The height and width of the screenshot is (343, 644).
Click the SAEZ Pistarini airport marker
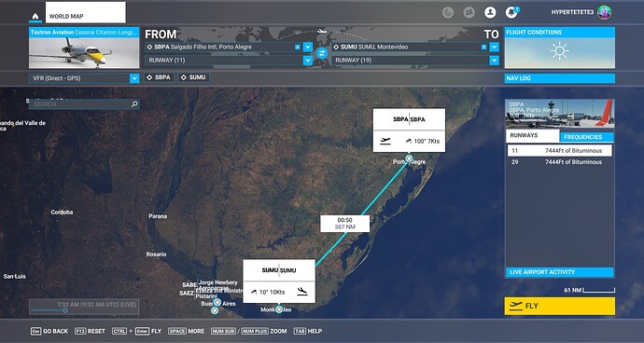click(215, 310)
